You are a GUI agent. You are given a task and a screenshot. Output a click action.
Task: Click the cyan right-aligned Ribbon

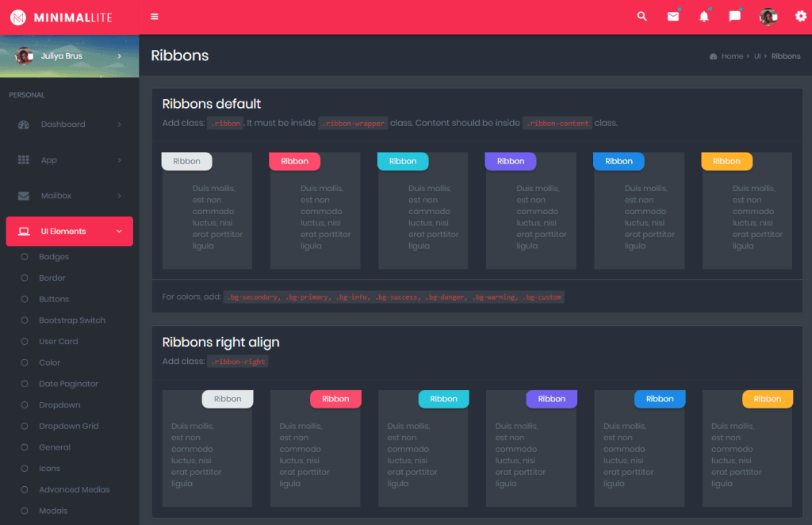coord(444,399)
